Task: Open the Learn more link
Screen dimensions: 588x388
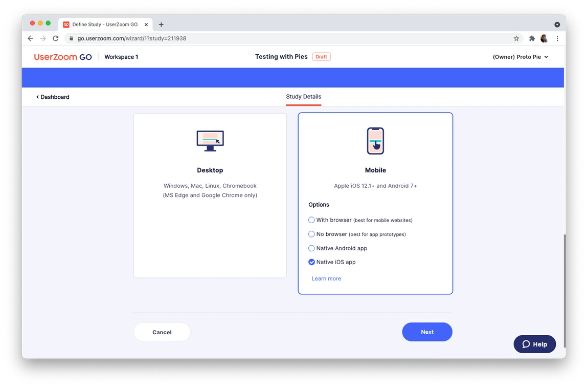Action: [326, 278]
